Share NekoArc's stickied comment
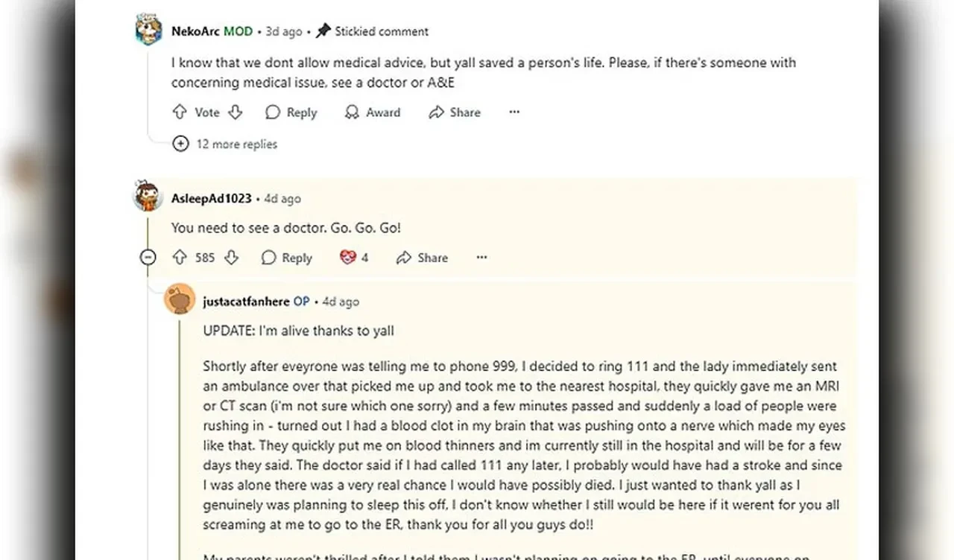This screenshot has height=560, width=954. coord(455,112)
